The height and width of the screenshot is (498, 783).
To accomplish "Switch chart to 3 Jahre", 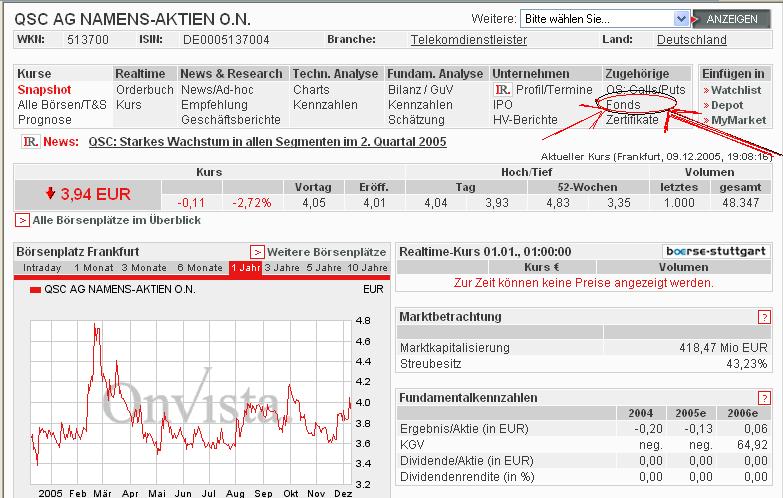I will 282,268.
